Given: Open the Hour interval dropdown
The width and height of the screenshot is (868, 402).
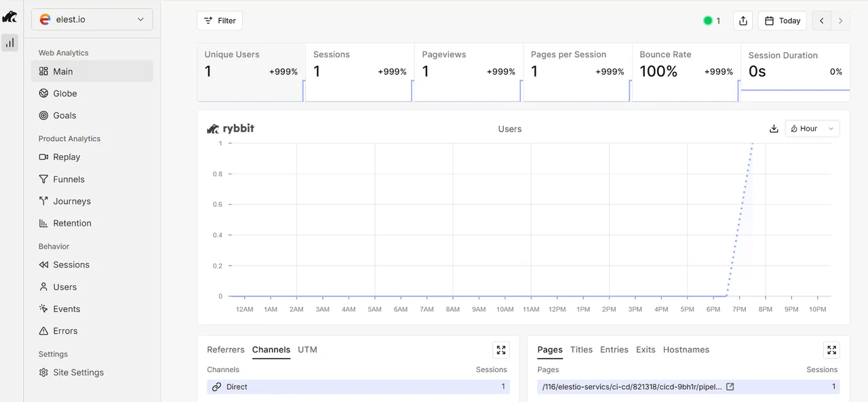Looking at the screenshot, I should 812,129.
